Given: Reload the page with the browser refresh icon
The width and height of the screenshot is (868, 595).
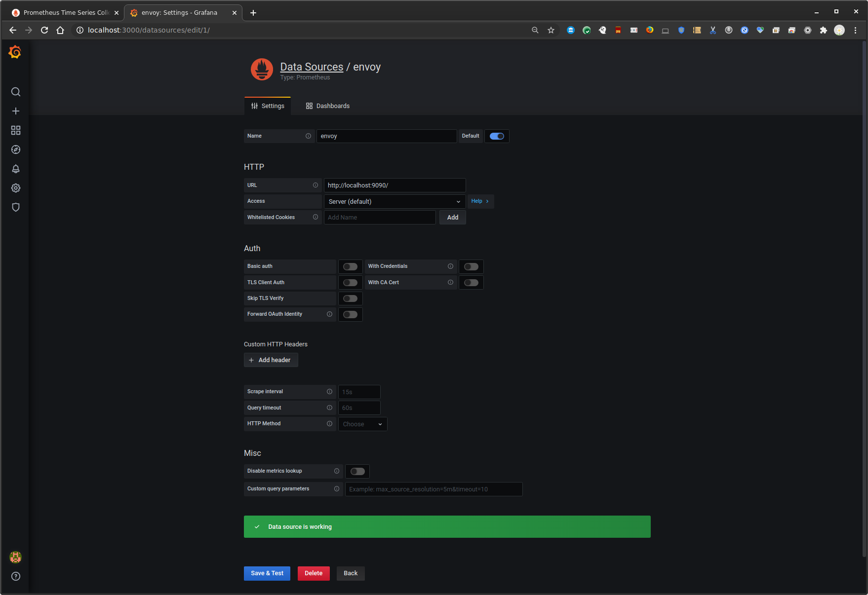Looking at the screenshot, I should coord(44,30).
